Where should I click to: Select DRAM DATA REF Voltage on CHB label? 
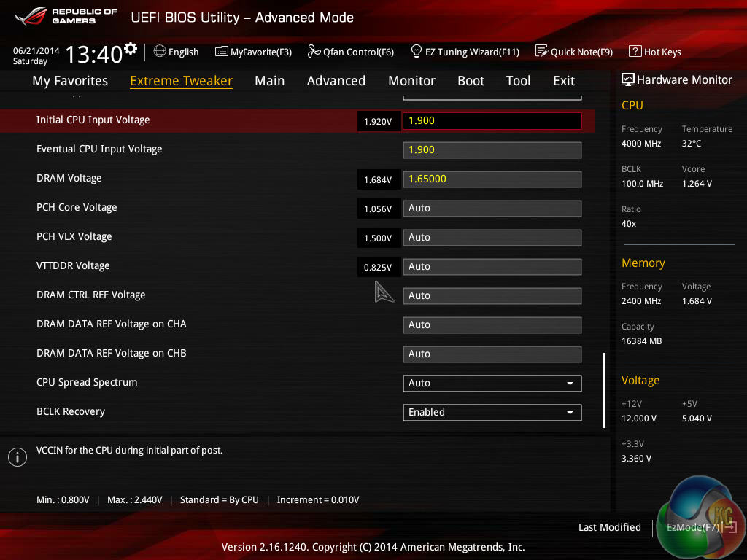tap(112, 354)
